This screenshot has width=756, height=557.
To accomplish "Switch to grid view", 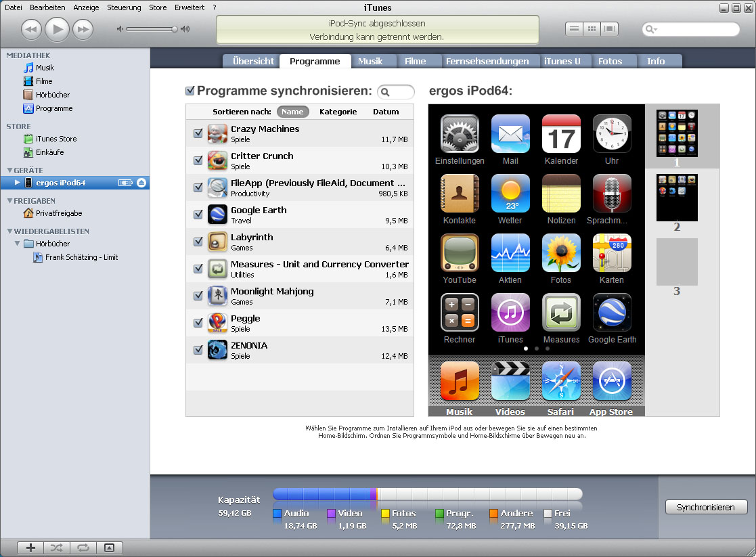I will coord(592,29).
